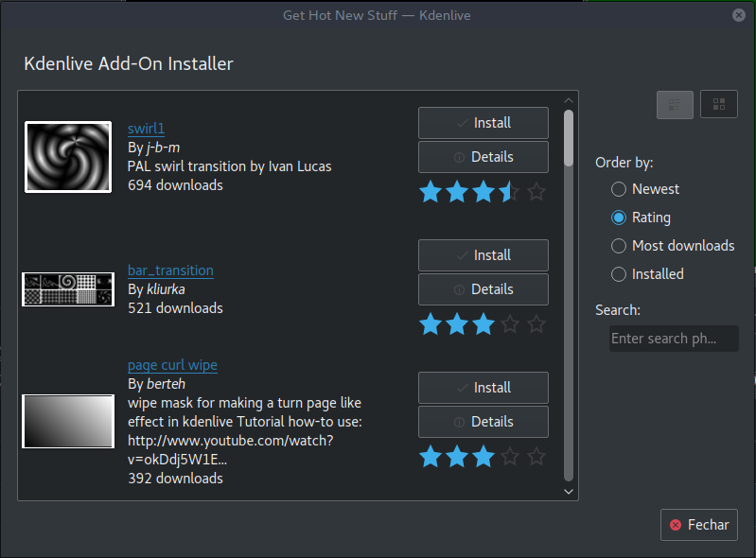This screenshot has width=756, height=558.
Task: Switch to the details list view mode
Action: pos(675,104)
